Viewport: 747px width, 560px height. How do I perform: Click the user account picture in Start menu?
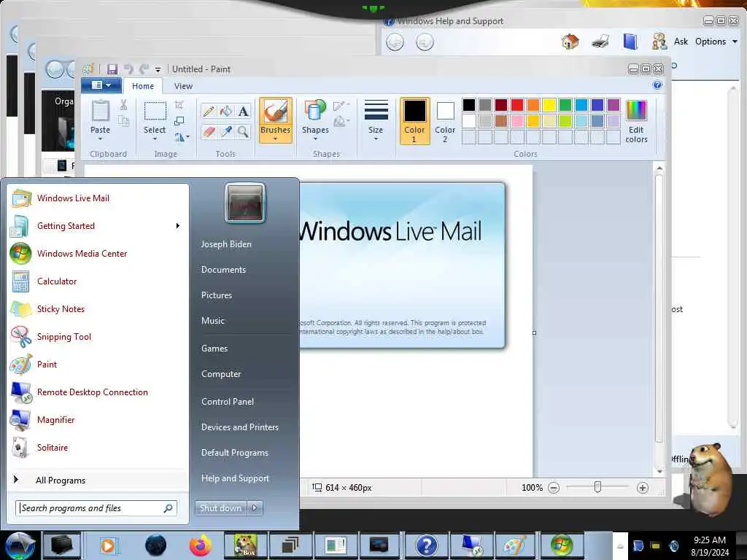(245, 203)
